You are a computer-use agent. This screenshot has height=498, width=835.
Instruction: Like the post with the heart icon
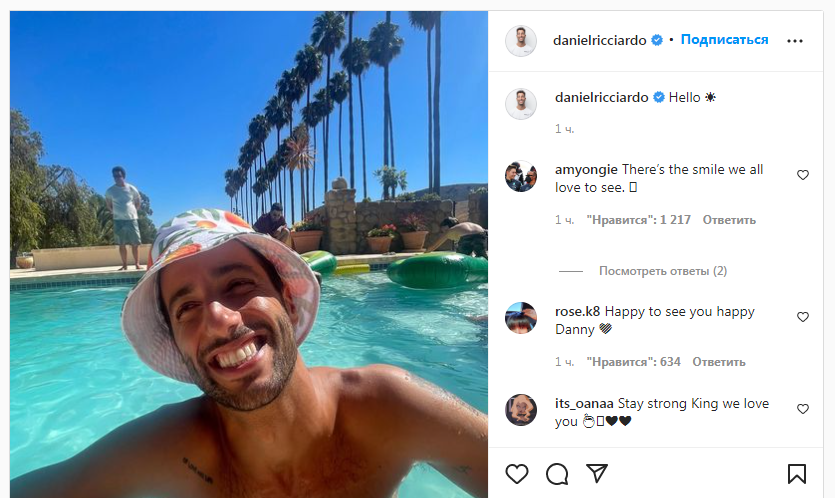(x=517, y=473)
